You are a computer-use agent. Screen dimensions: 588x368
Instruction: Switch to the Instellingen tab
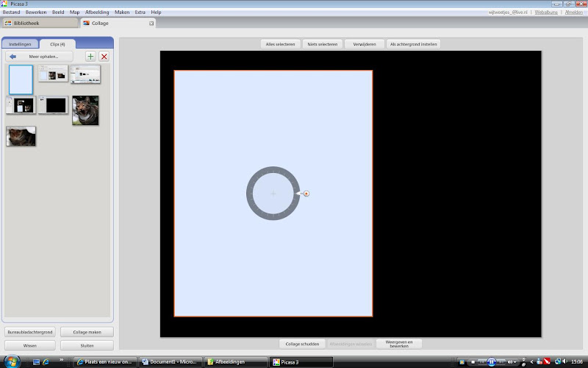coord(20,44)
